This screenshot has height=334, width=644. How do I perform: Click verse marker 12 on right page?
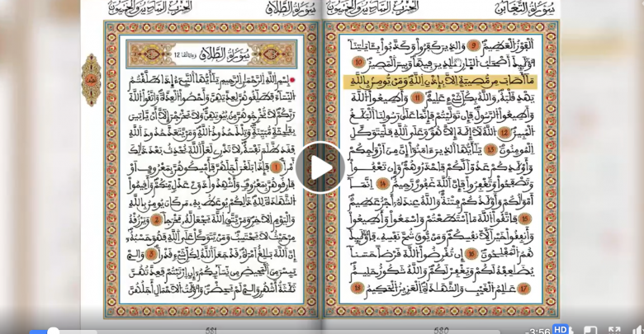(504, 132)
